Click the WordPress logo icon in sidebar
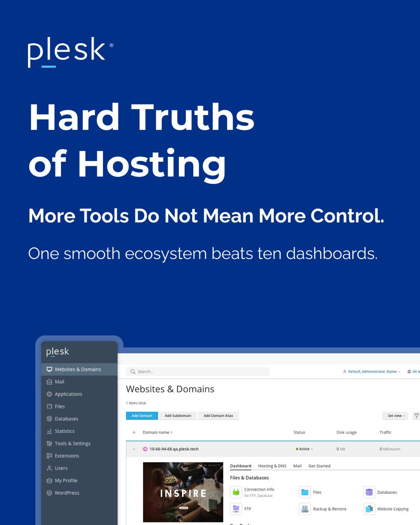The width and height of the screenshot is (420, 525). click(49, 493)
